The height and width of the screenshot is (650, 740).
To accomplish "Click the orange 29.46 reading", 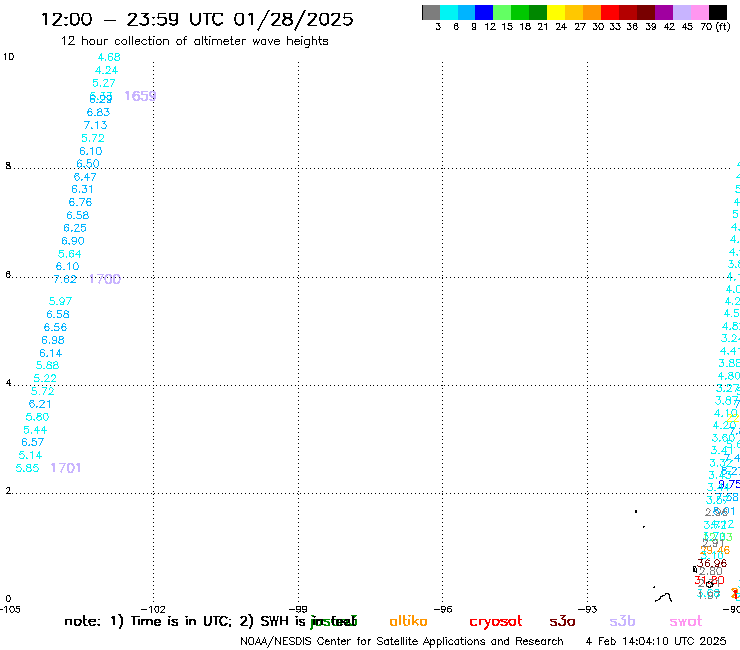I will [715, 550].
